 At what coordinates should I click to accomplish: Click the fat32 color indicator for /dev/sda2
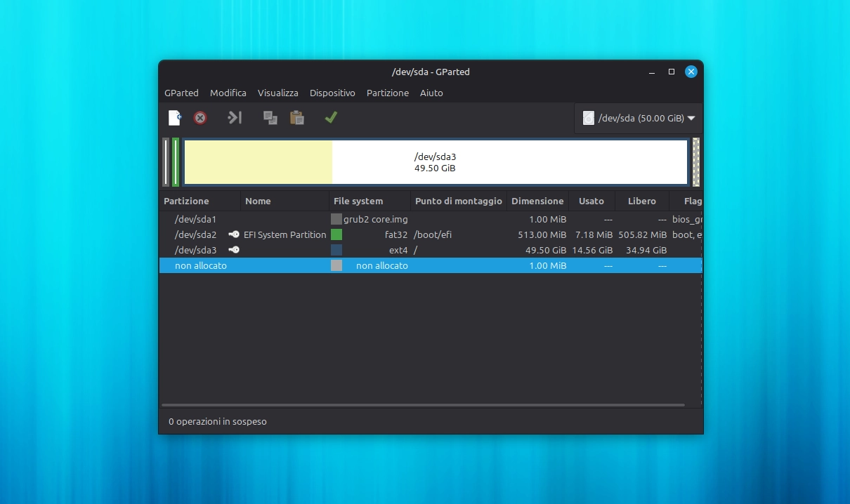pos(336,234)
